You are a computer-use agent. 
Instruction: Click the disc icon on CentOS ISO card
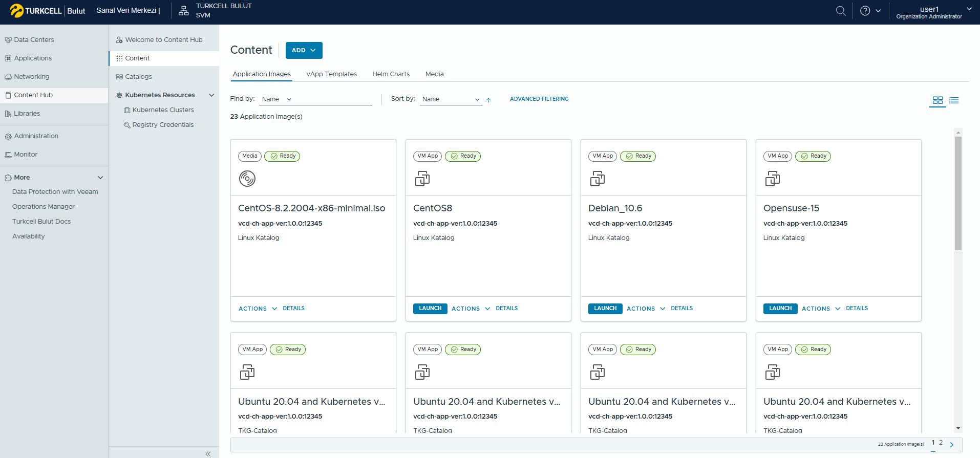(x=247, y=179)
